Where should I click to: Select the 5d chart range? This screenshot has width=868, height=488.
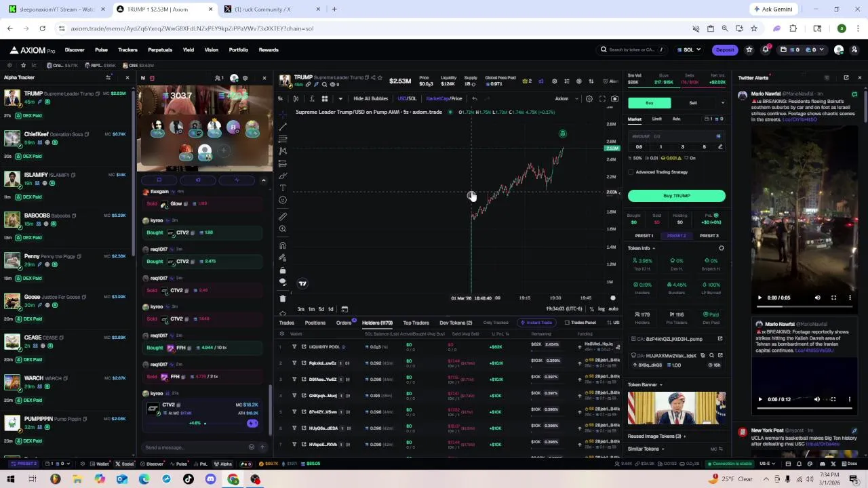pyautogui.click(x=321, y=309)
